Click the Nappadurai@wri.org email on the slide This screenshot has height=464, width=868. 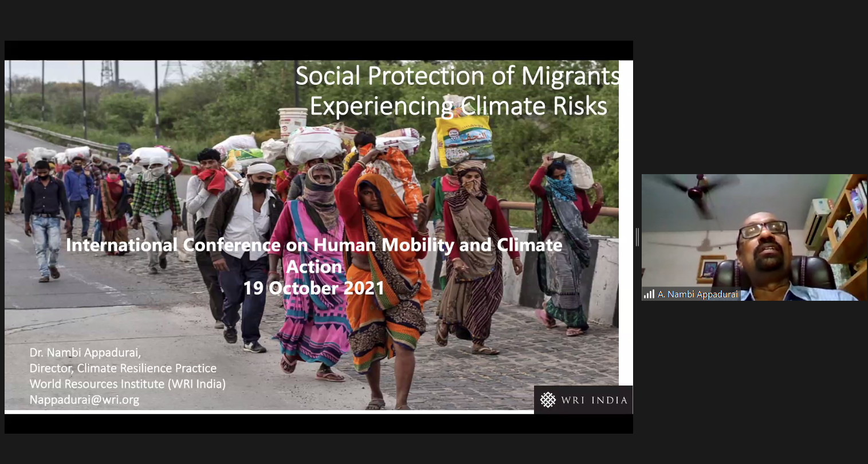[84, 400]
